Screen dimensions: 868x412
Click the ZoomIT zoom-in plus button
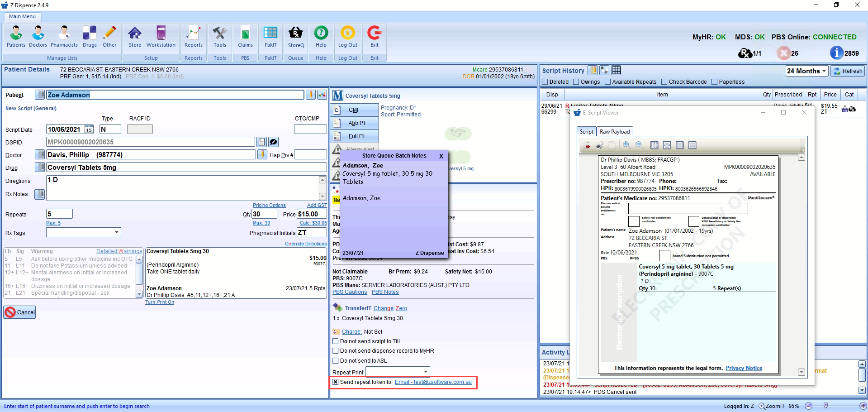pos(863,406)
